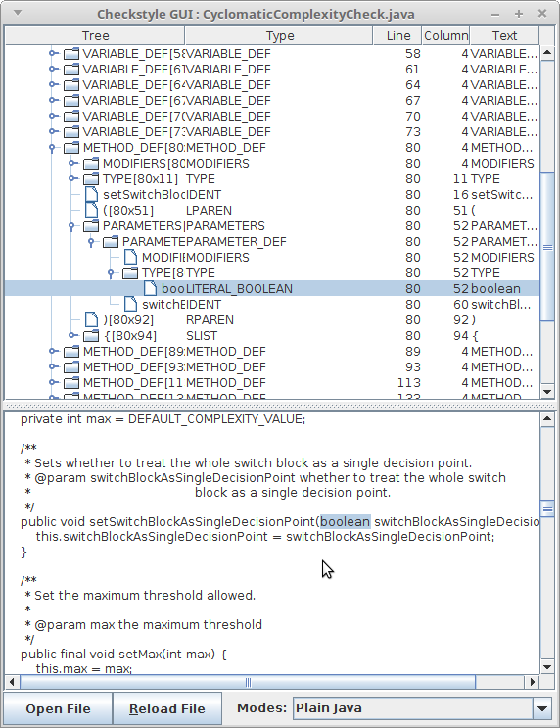Click Text column header
Image resolution: width=560 pixels, height=728 pixels.
point(504,35)
